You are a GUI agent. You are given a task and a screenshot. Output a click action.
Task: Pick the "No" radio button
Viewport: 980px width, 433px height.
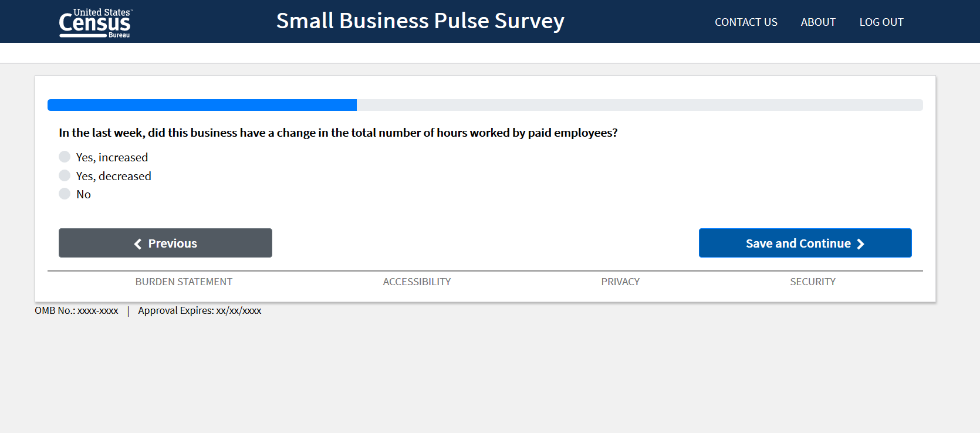tap(65, 194)
